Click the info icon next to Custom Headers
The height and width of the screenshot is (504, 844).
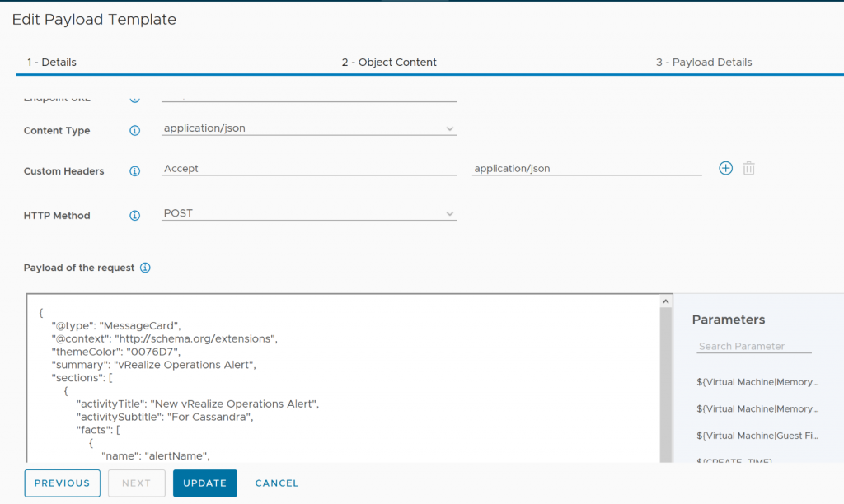135,171
